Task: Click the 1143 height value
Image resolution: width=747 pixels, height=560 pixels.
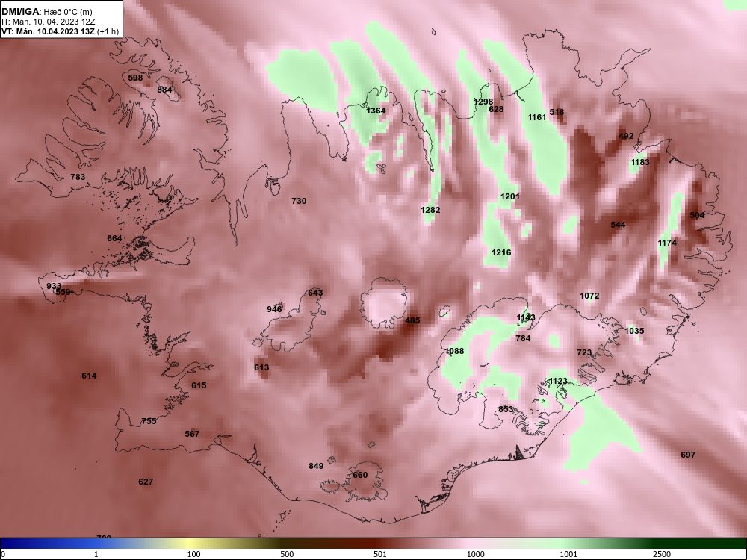Action: (x=526, y=317)
